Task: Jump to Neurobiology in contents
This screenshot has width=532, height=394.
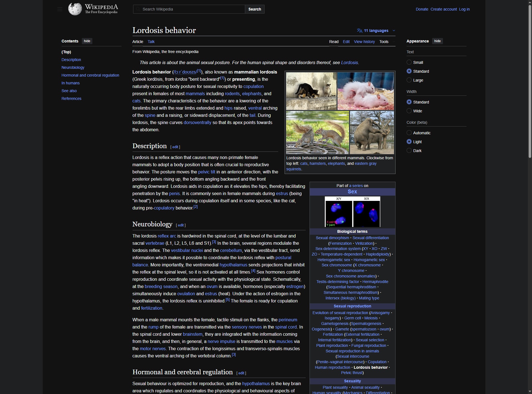Action: point(73,67)
